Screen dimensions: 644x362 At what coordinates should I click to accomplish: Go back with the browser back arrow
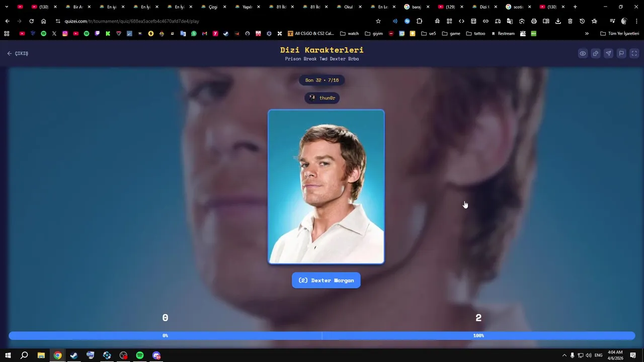(x=7, y=21)
